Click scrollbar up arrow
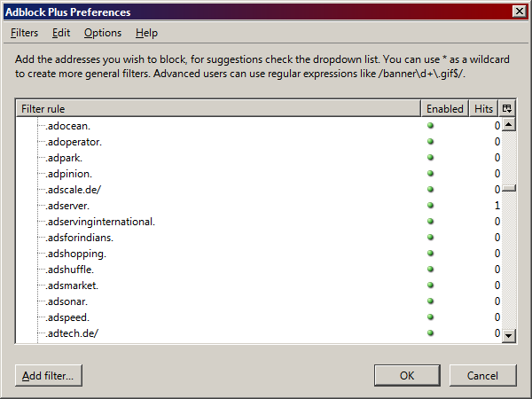 coord(508,124)
